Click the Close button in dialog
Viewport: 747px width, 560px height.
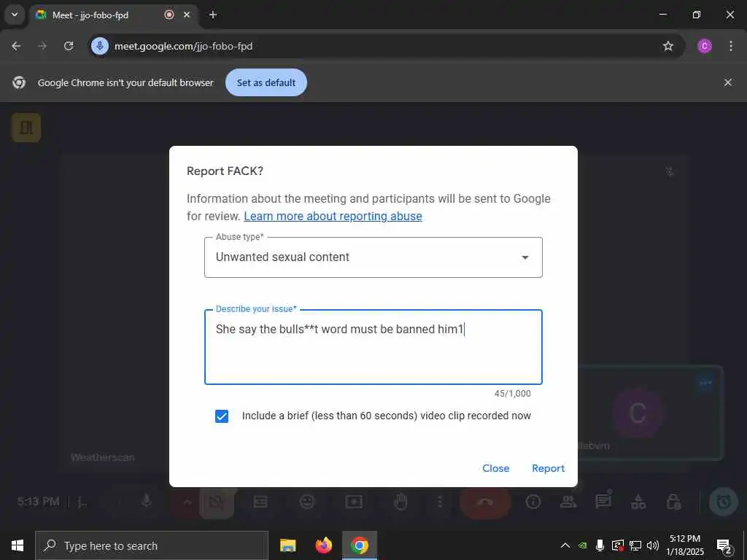click(495, 468)
